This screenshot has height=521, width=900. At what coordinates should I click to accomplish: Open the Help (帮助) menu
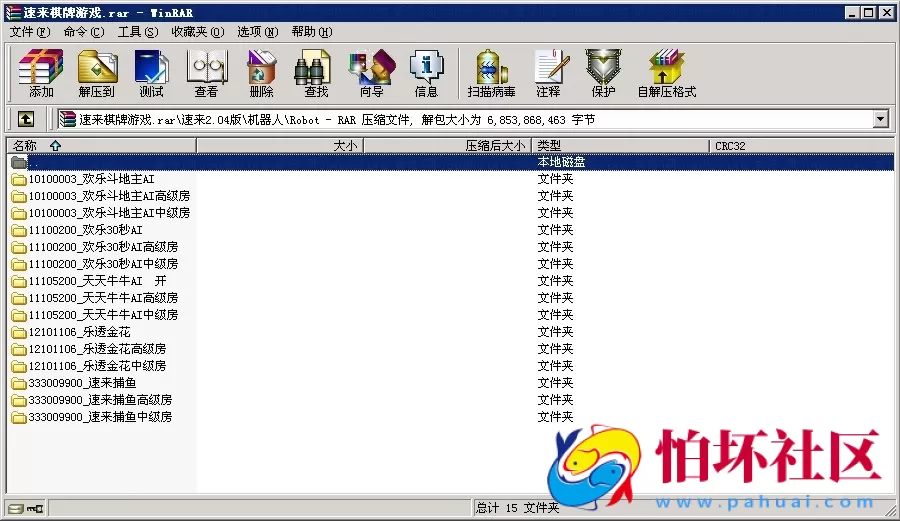312,32
